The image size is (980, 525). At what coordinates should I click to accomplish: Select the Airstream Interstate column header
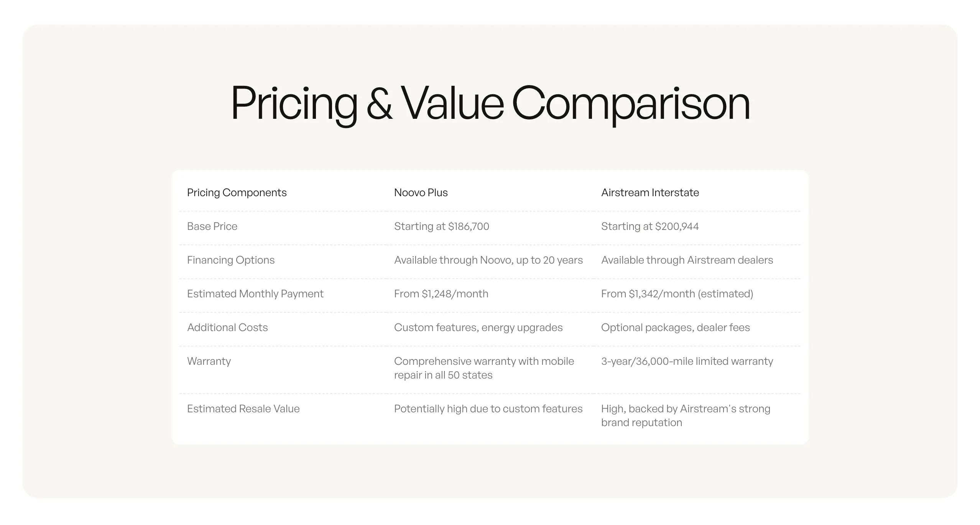coord(650,192)
